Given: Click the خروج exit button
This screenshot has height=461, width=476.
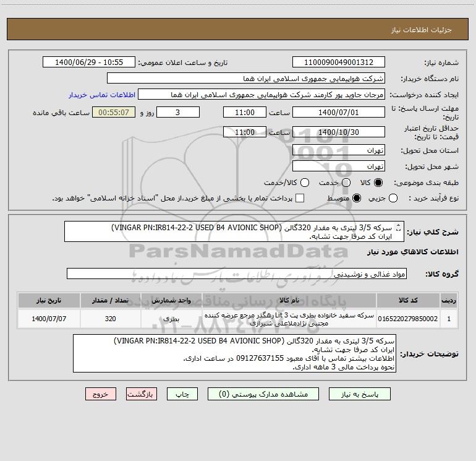Looking at the screenshot, I should 101,394.
